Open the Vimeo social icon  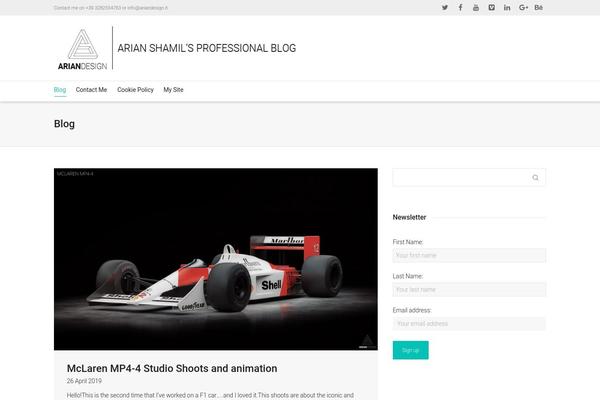[x=491, y=7]
